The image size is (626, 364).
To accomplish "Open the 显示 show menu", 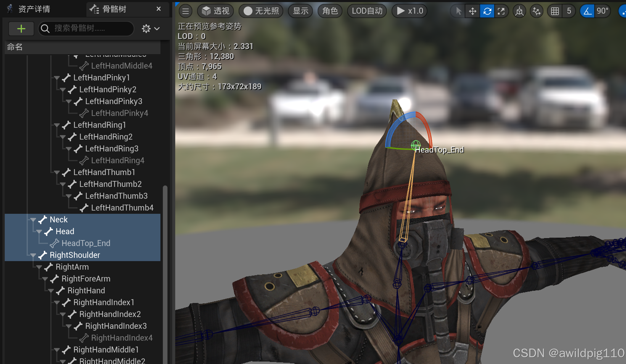I will point(300,11).
